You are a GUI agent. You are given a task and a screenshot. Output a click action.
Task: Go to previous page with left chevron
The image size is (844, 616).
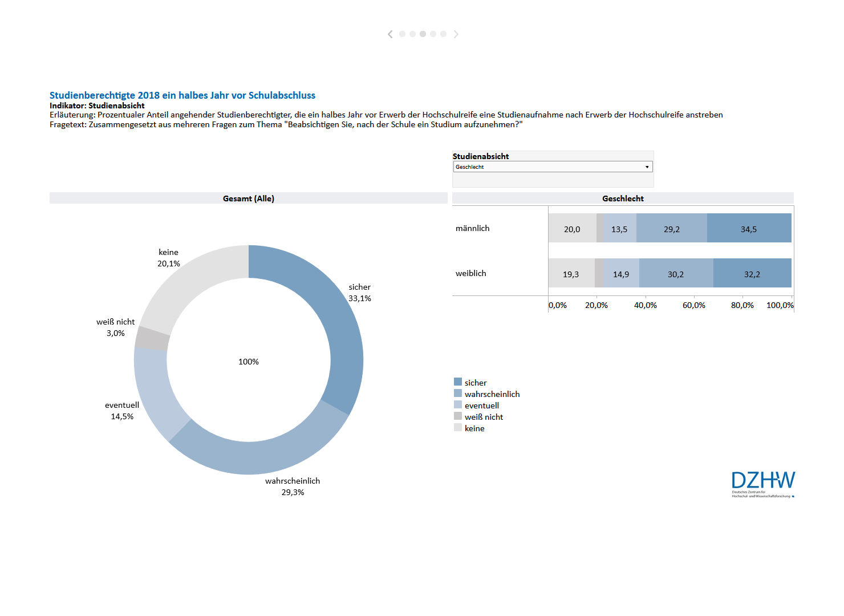coord(390,34)
